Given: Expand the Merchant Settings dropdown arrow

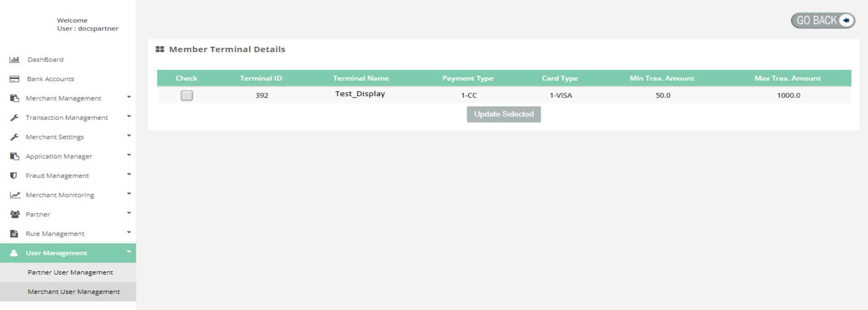Looking at the screenshot, I should [x=129, y=136].
